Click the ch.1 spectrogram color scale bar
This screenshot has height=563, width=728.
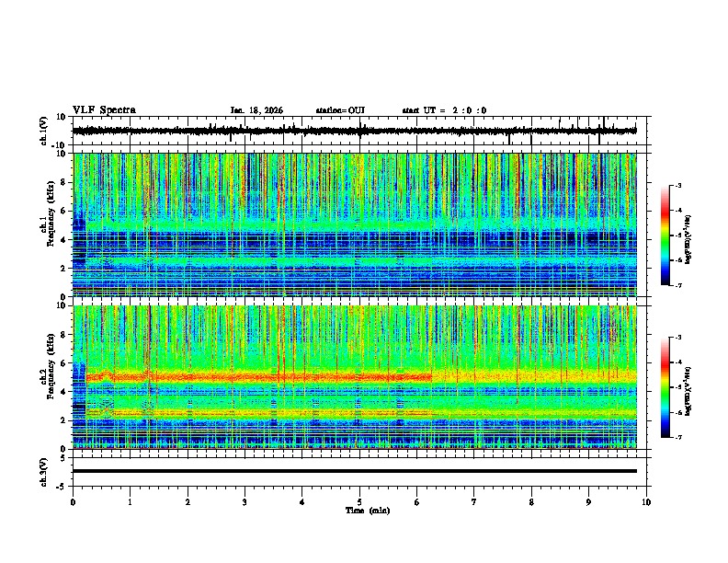point(665,236)
